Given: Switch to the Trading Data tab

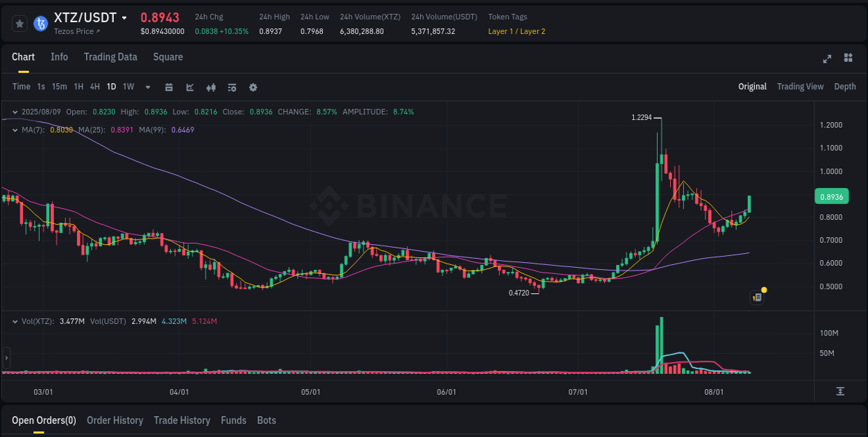Looking at the screenshot, I should [110, 57].
